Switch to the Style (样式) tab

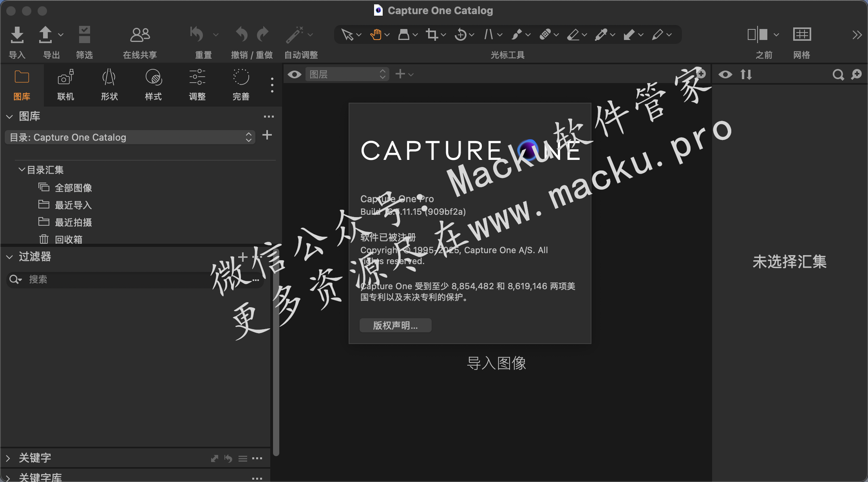[x=153, y=85]
